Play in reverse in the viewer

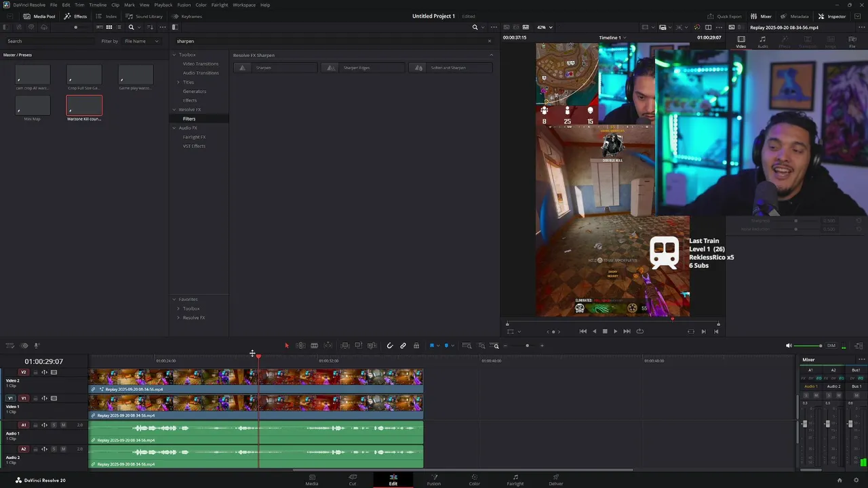point(595,331)
